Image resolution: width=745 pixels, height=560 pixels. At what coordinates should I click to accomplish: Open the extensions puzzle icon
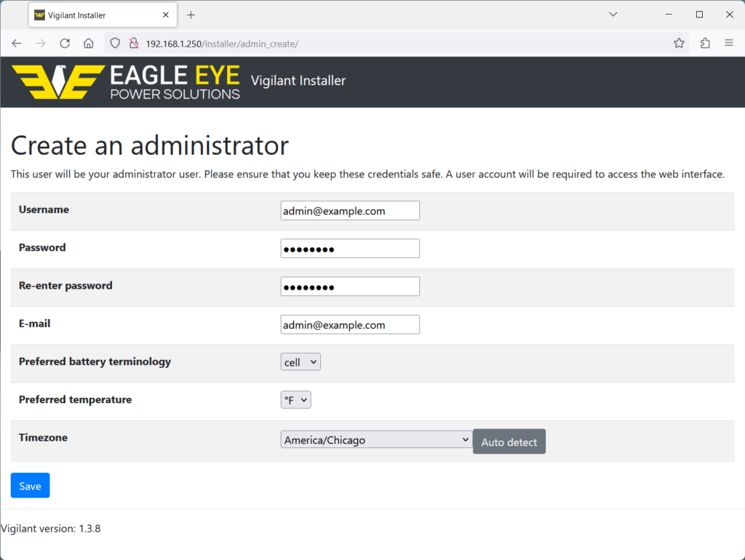[x=705, y=43]
